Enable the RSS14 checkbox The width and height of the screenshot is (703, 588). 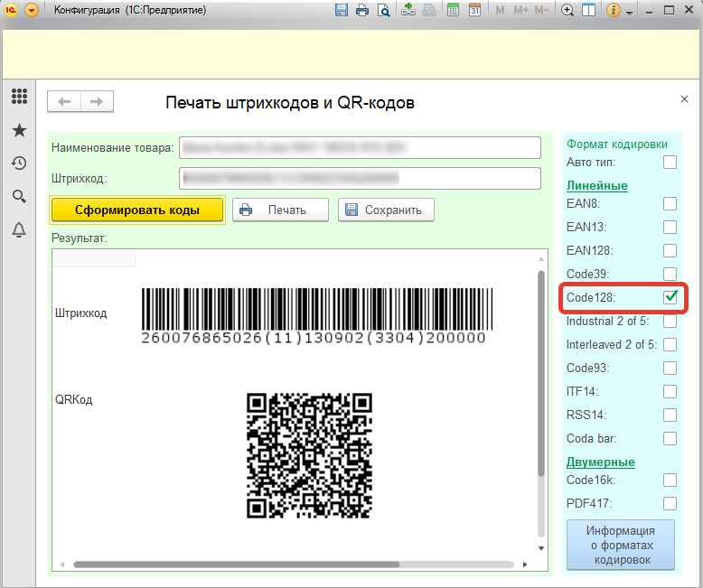click(670, 415)
